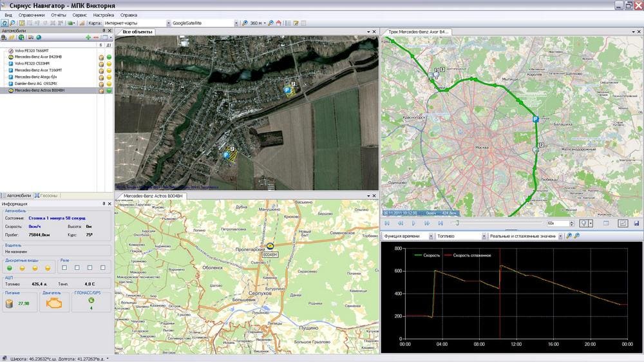Click the battery power supply icon
This screenshot has width=644, height=362.
click(x=9, y=303)
